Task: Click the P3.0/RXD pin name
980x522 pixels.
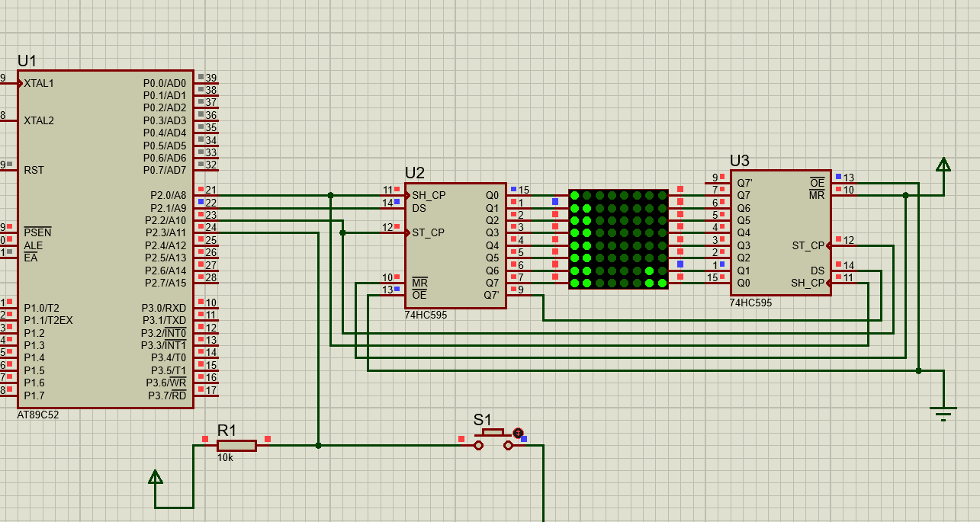Action: tap(165, 308)
